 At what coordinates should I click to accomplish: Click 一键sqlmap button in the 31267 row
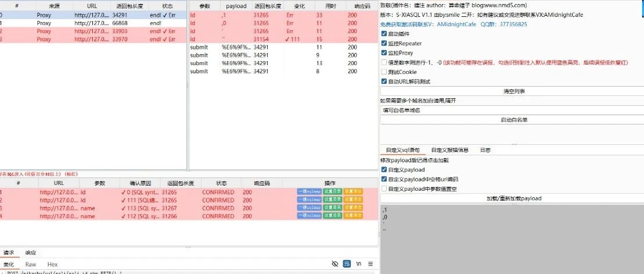[x=310, y=208]
